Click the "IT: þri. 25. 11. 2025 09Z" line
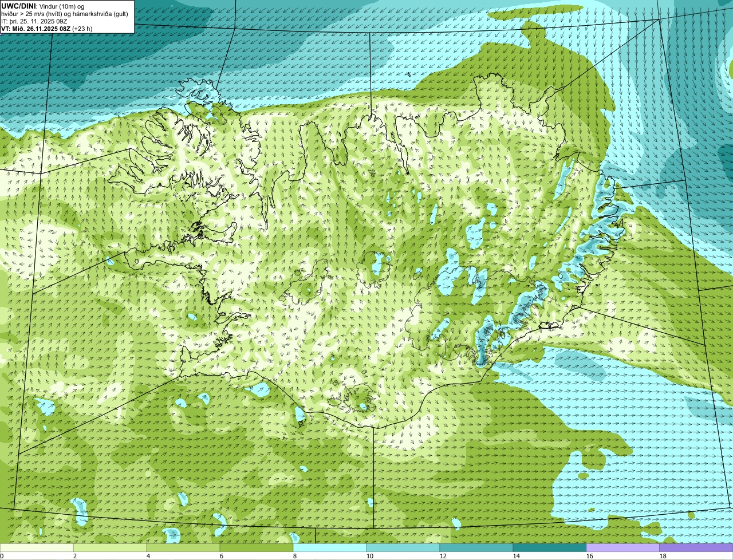 tap(34, 21)
